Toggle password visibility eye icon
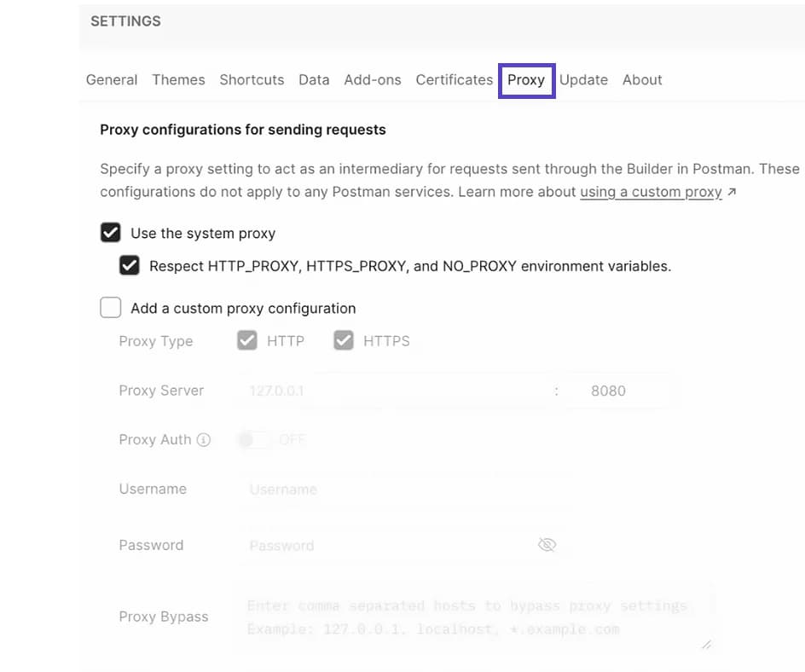Viewport: 805px width, 672px height. pyautogui.click(x=547, y=545)
